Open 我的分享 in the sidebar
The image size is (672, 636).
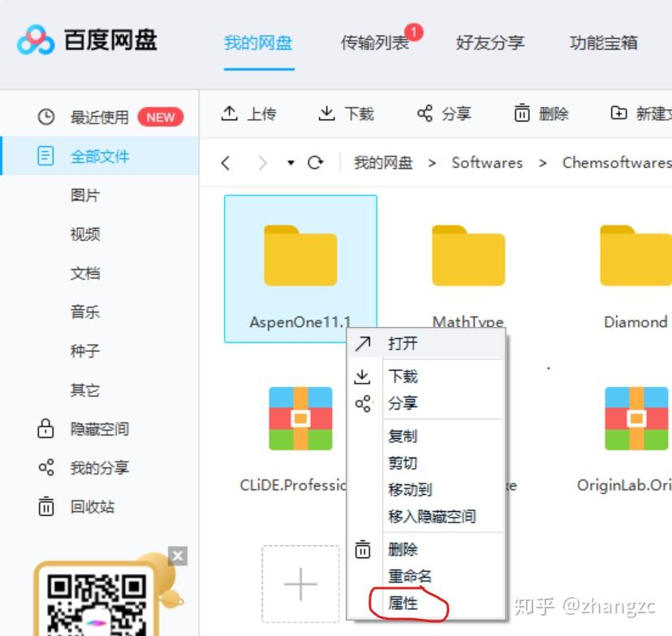[100, 468]
